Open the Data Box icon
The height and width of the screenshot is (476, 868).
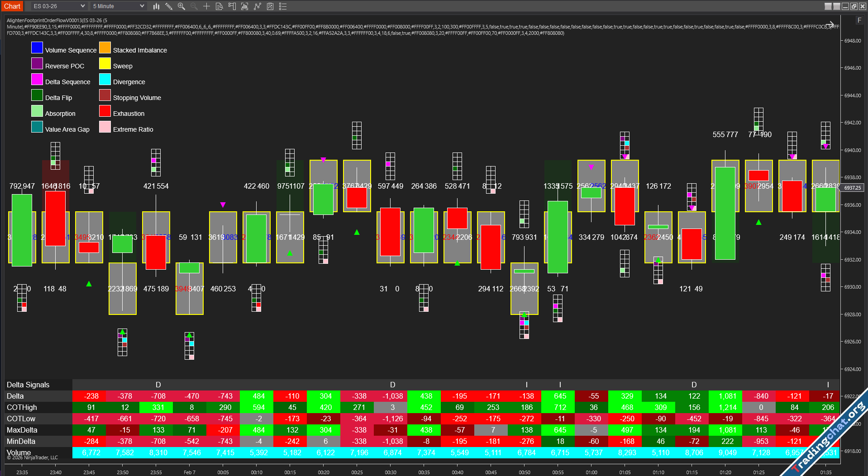(x=219, y=6)
